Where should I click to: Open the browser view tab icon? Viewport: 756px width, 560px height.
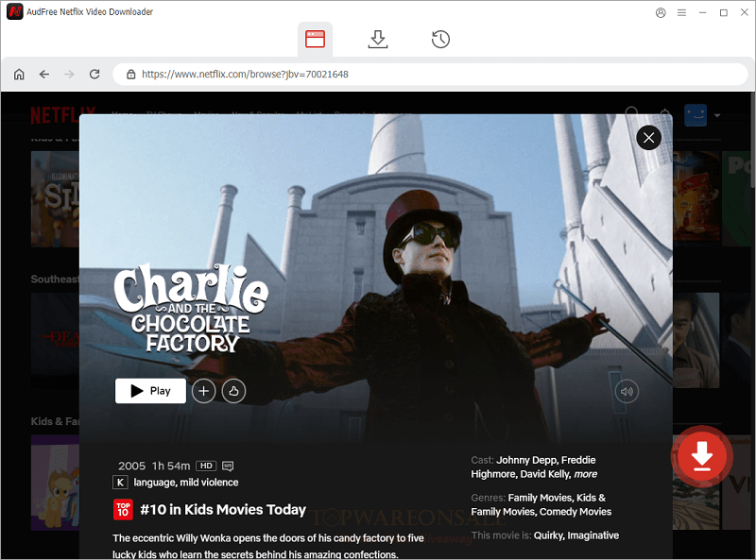point(315,39)
